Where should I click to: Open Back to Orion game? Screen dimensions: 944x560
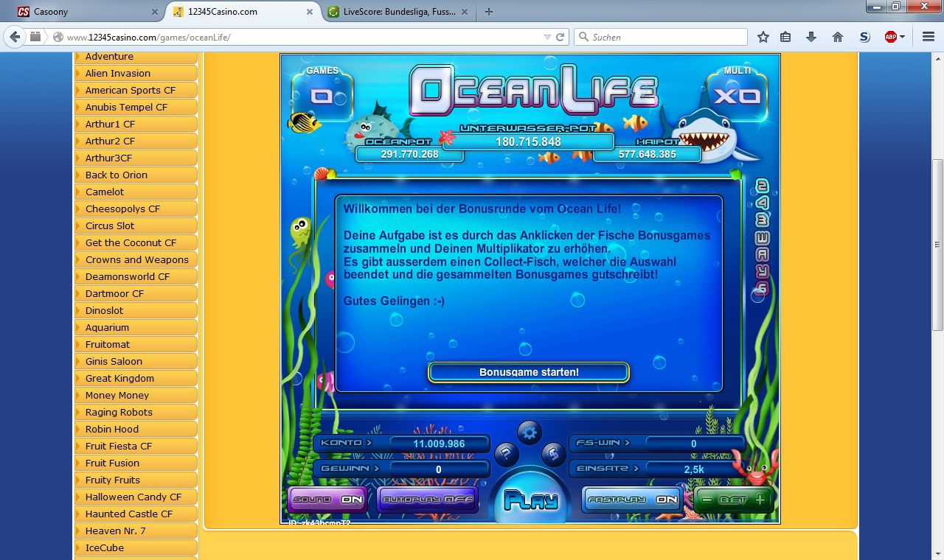[136, 175]
